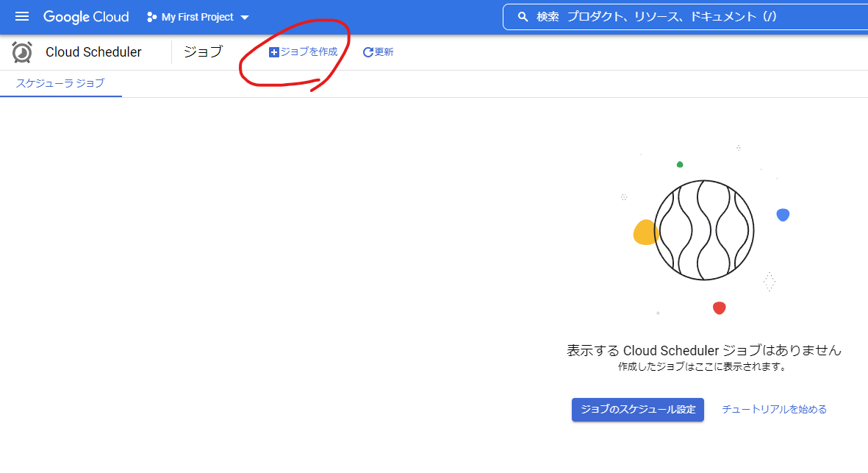Click the project icon beside My First Project
The height and width of the screenshot is (473, 868).
pyautogui.click(x=151, y=16)
